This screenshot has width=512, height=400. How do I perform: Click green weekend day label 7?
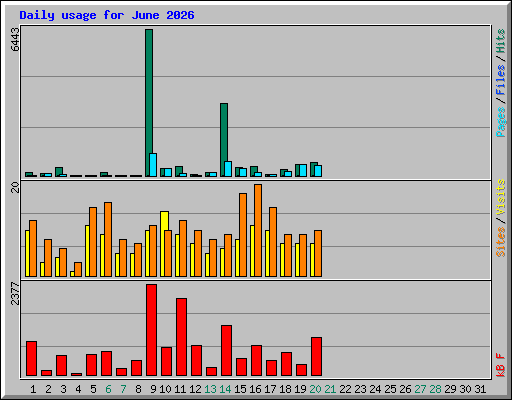point(123,389)
